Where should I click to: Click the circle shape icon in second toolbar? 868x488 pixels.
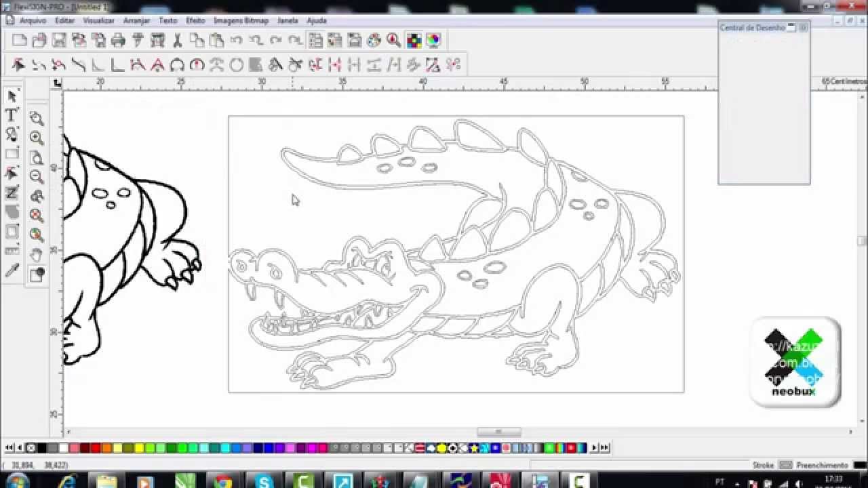(x=236, y=65)
